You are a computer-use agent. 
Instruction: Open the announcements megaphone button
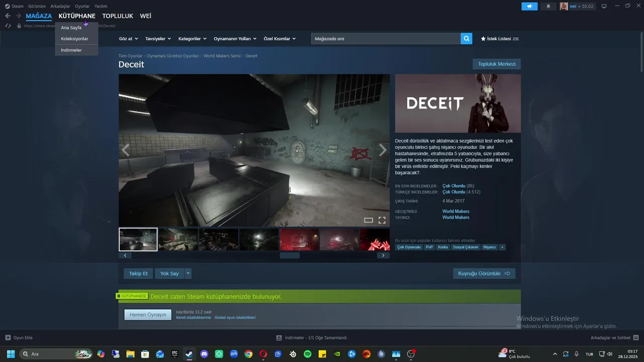pos(529,6)
